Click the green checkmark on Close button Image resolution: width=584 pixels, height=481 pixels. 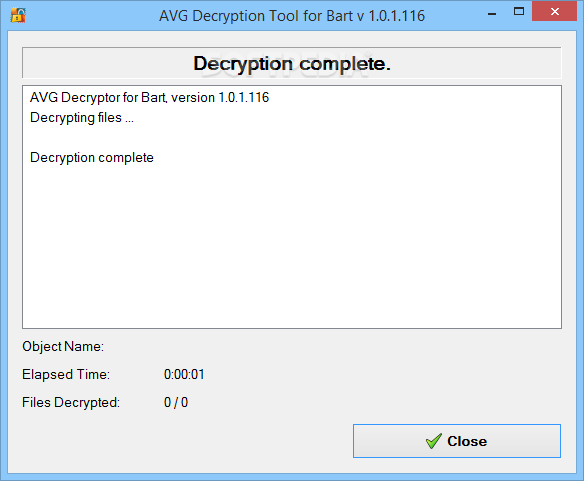point(434,441)
